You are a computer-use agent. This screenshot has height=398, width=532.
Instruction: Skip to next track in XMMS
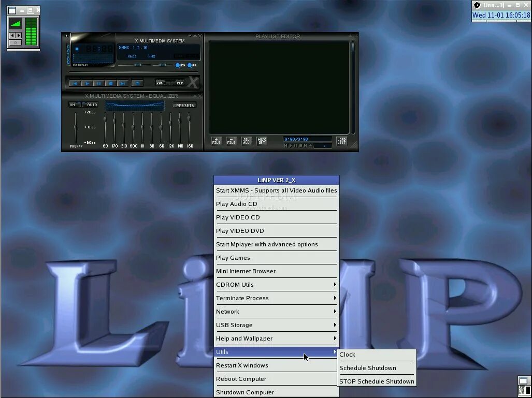pos(122,83)
